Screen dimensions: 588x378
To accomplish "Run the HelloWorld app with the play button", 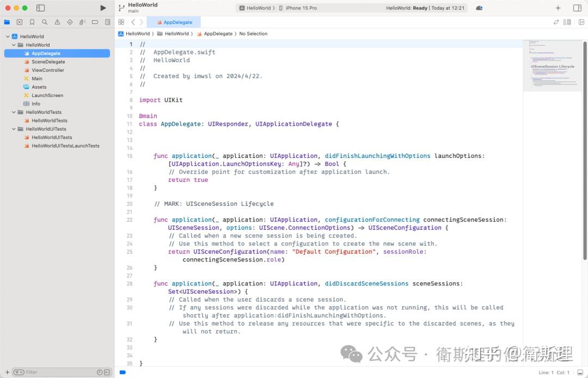I will (x=103, y=8).
